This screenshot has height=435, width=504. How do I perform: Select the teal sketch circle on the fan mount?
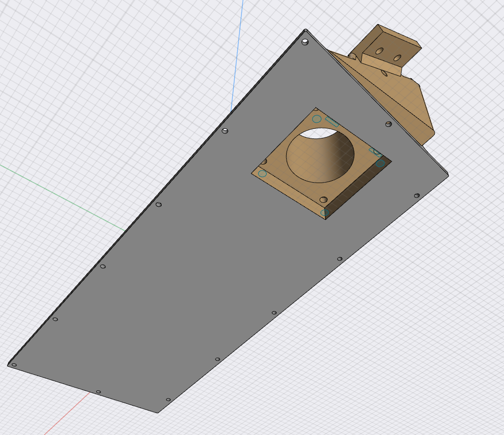[316, 119]
